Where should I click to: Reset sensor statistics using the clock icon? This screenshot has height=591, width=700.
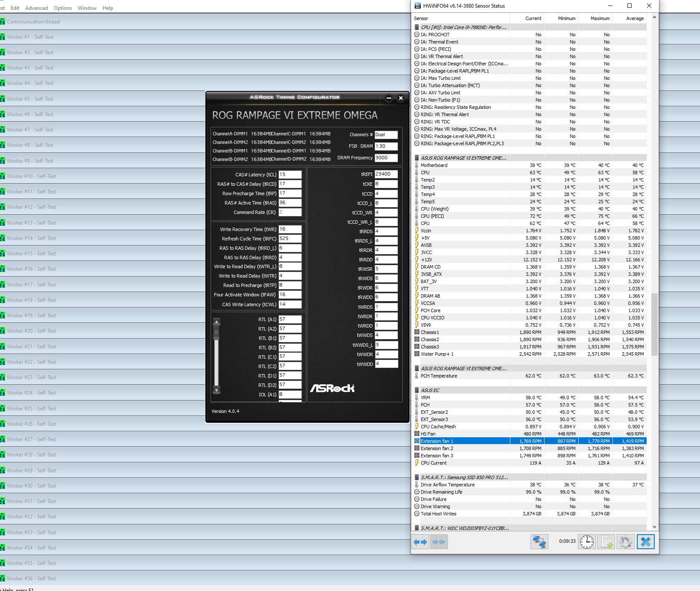click(x=587, y=542)
